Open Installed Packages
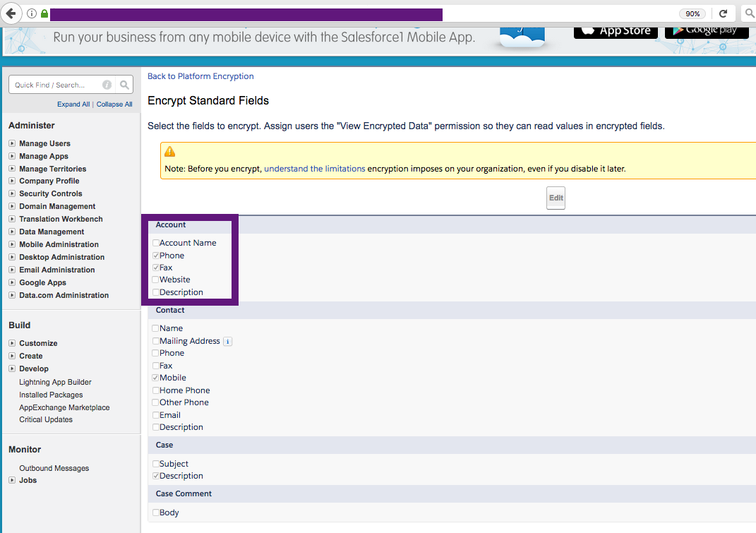The image size is (756, 533). [51, 395]
